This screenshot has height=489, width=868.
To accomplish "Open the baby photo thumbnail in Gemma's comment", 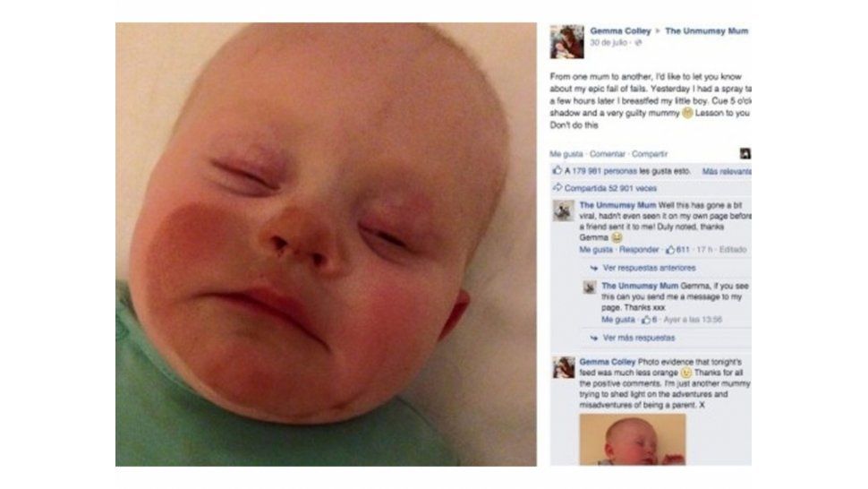I will (x=632, y=440).
